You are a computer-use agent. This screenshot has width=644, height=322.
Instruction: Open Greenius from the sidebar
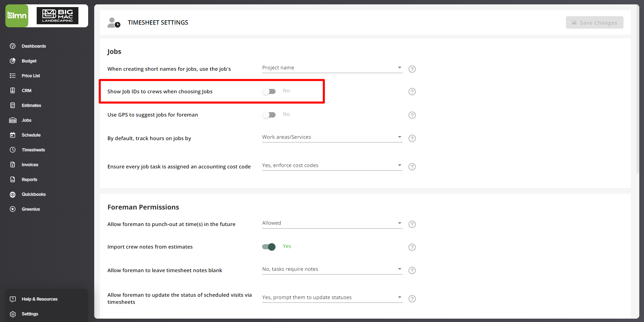[x=31, y=209]
